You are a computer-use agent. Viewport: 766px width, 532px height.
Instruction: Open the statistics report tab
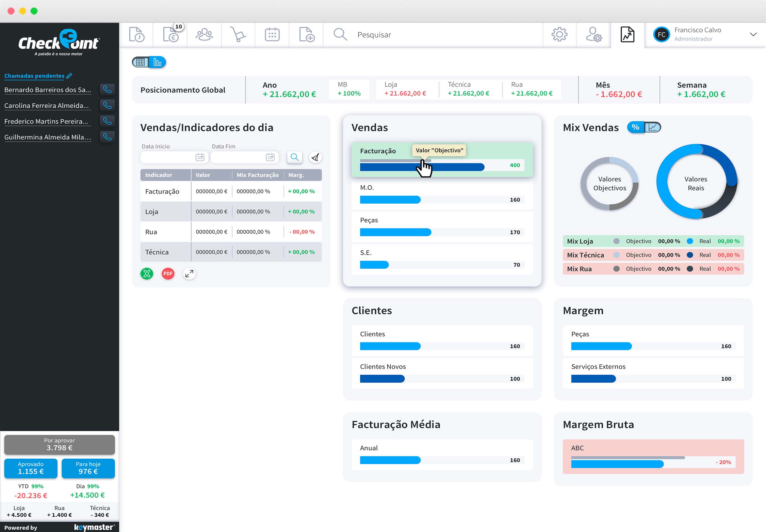coord(627,35)
